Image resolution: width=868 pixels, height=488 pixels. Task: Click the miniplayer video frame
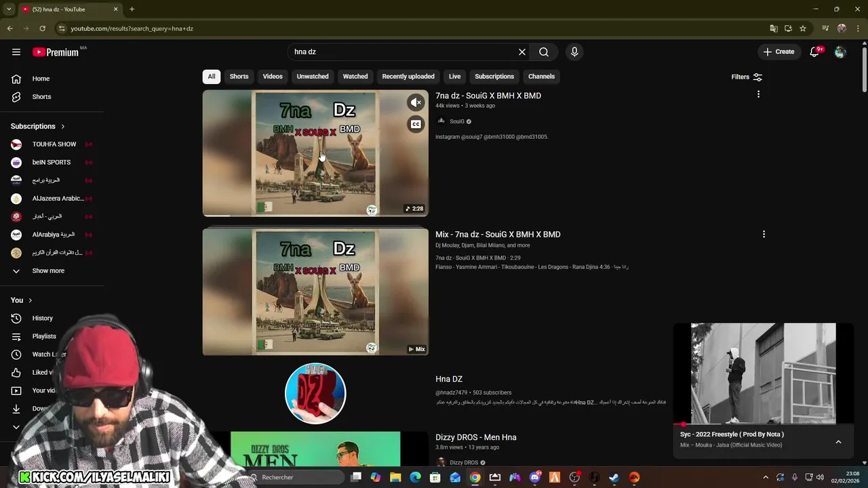(764, 373)
